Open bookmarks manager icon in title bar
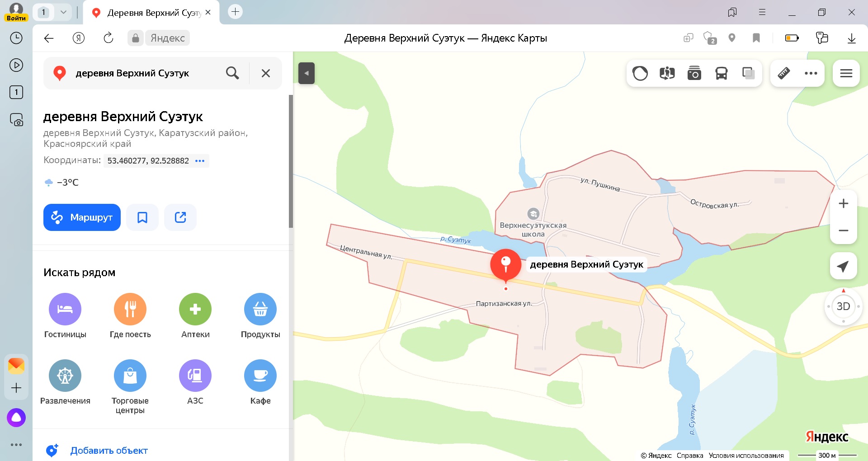The image size is (868, 461). pos(732,12)
